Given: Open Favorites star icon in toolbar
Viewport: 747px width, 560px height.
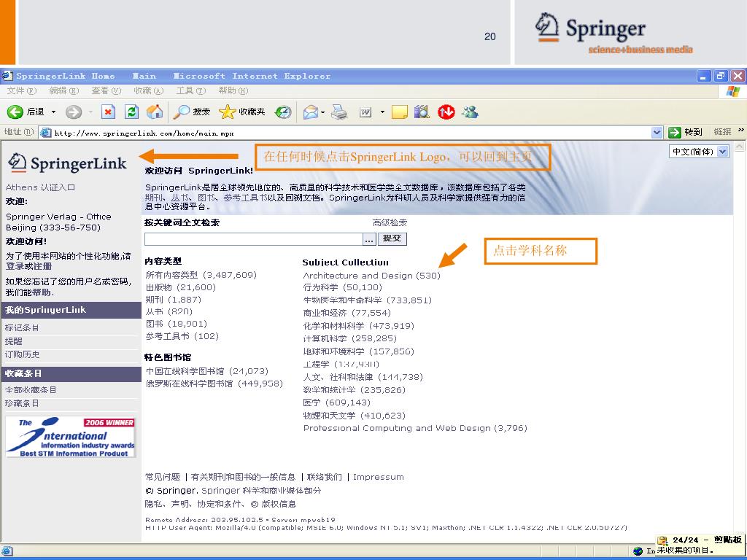Looking at the screenshot, I should (228, 112).
